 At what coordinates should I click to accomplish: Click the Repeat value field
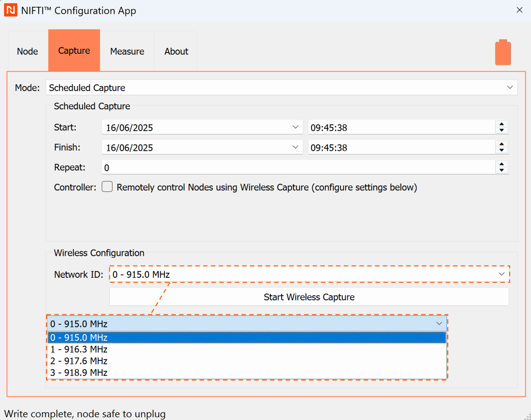tap(298, 168)
